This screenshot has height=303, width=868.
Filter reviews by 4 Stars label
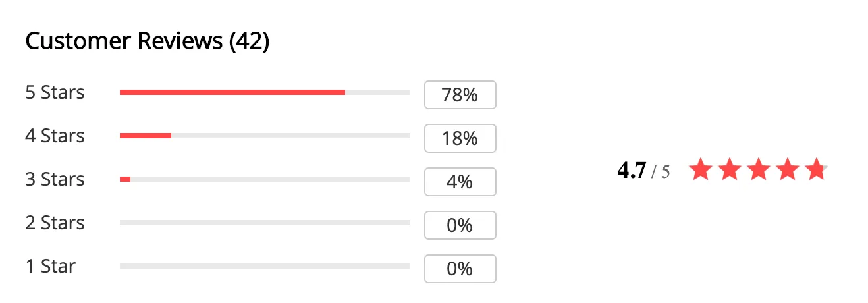(55, 136)
